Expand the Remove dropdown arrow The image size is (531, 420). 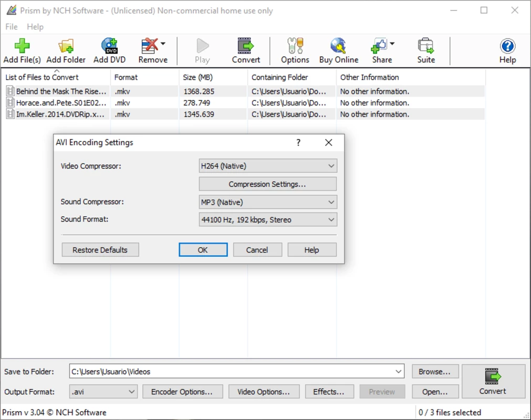click(163, 44)
